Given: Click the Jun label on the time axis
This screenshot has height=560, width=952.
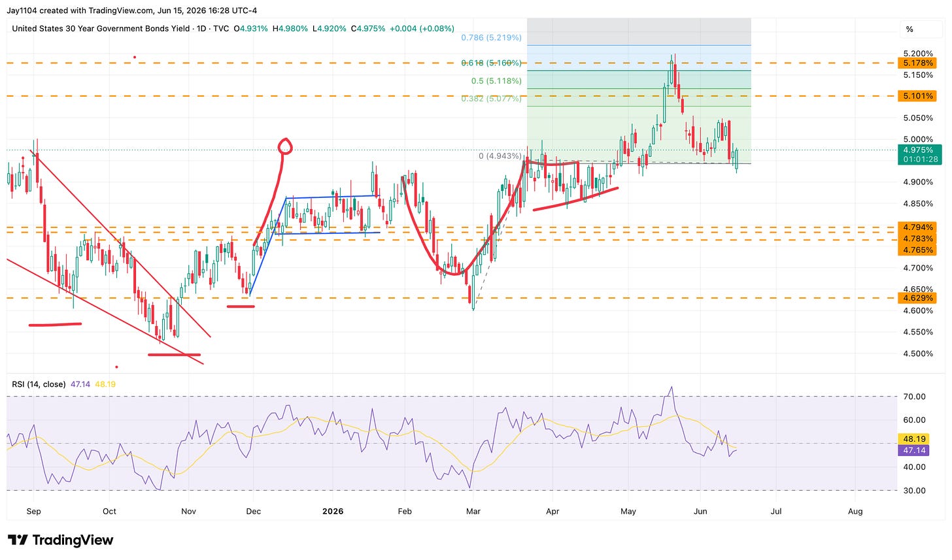Looking at the screenshot, I should [x=700, y=511].
